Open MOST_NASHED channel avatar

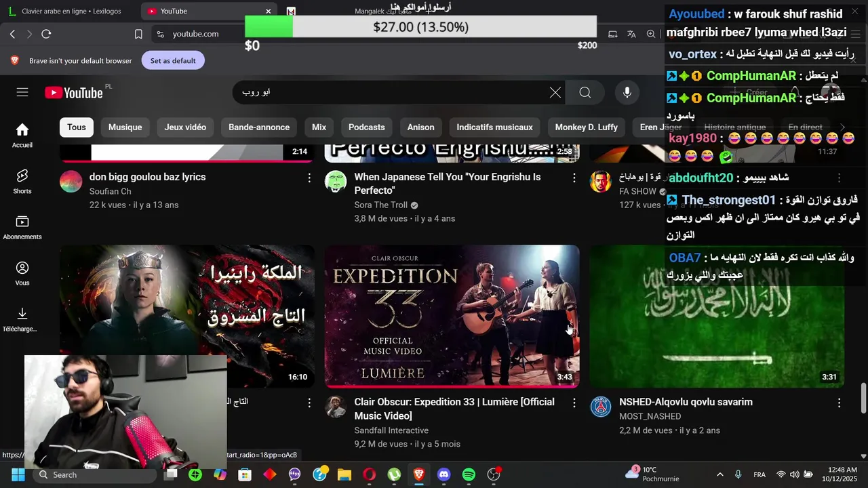tap(600, 407)
